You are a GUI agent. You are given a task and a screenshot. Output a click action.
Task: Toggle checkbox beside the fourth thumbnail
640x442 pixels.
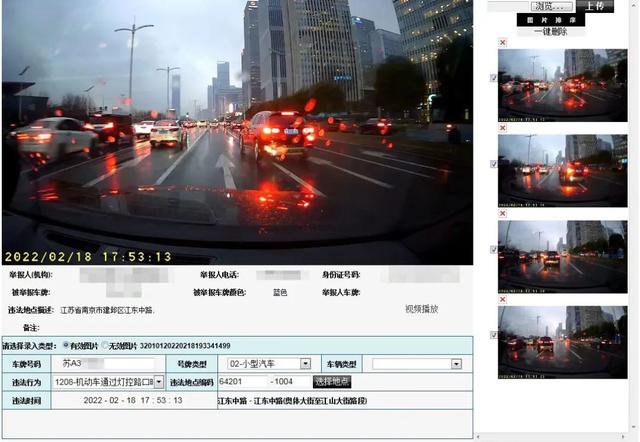coord(493,335)
